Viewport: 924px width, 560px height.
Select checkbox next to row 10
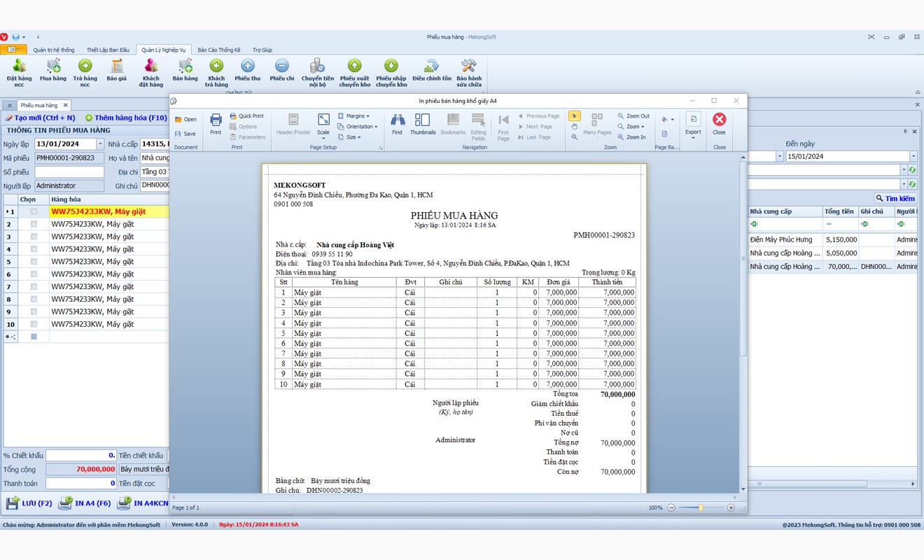coord(32,324)
